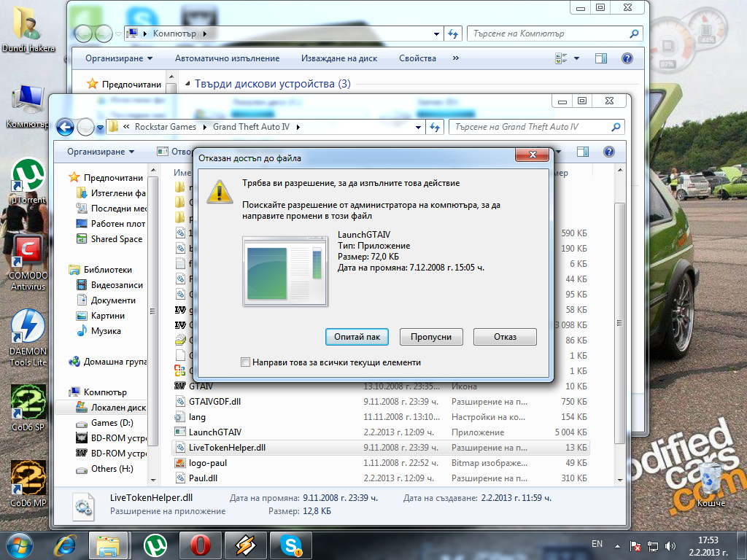
Task: Open DAEMON Tools Lite desktop shortcut
Action: coord(28,338)
